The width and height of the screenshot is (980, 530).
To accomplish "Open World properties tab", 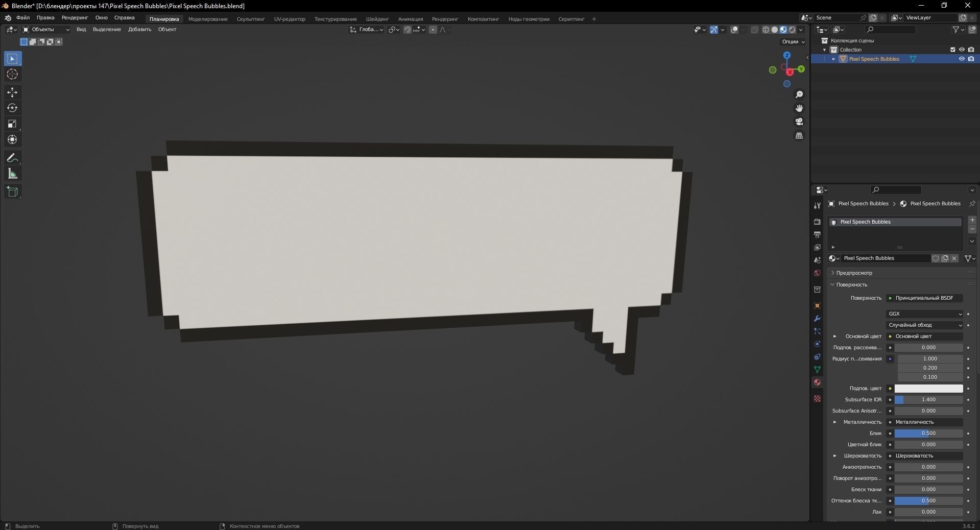I will click(x=817, y=273).
